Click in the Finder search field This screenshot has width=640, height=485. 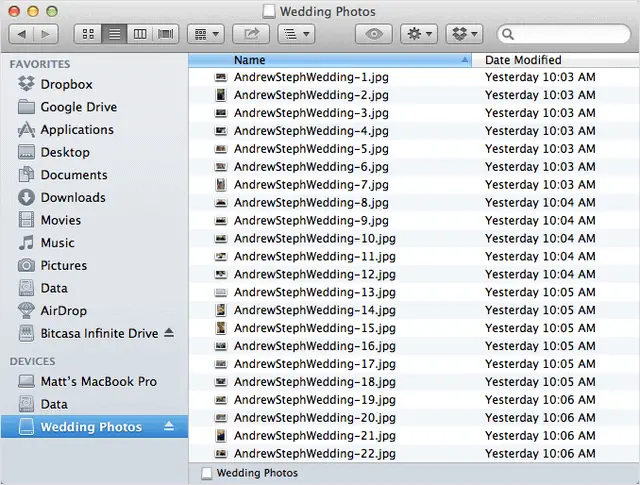pos(564,34)
